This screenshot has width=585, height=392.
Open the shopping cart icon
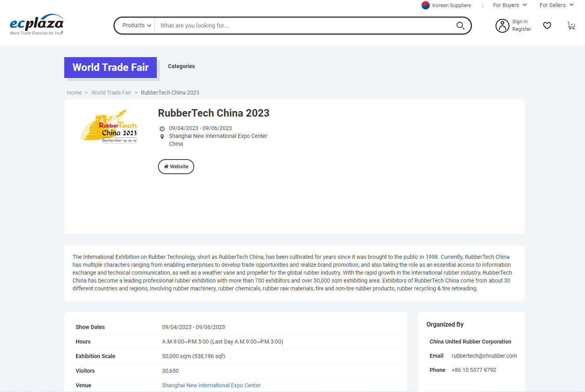pos(571,26)
